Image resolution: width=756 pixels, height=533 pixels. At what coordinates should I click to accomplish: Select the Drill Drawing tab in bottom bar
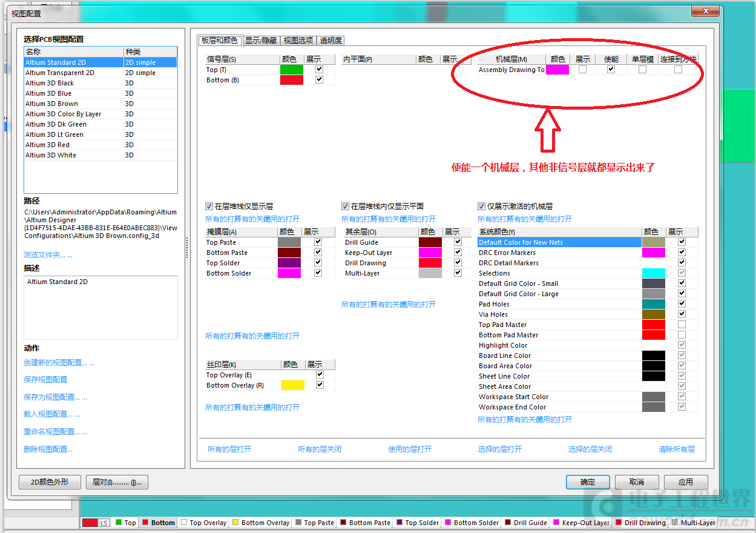pos(640,523)
